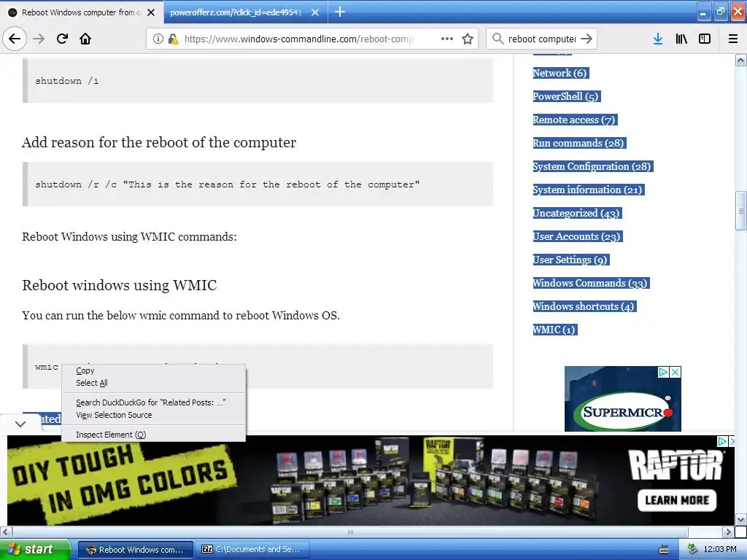Click the keyboard tray icon in taskbar
This screenshot has width=747, height=560.
point(664,550)
